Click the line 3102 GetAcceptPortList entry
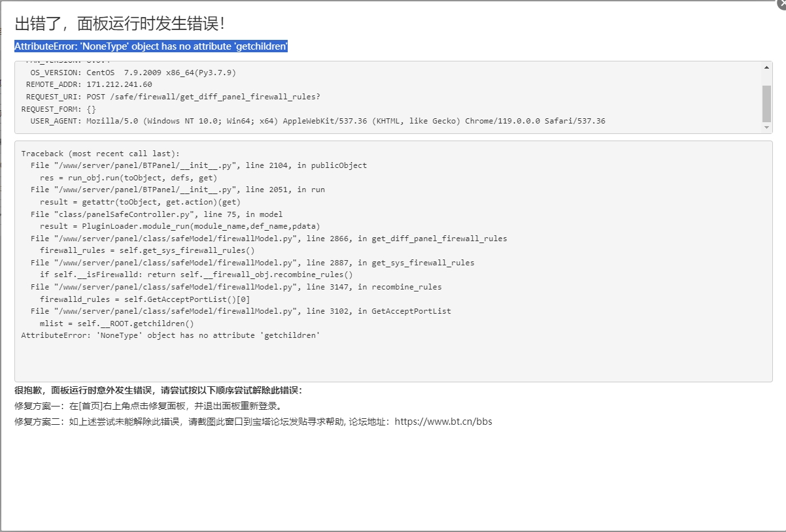The height and width of the screenshot is (532, 786). [241, 311]
